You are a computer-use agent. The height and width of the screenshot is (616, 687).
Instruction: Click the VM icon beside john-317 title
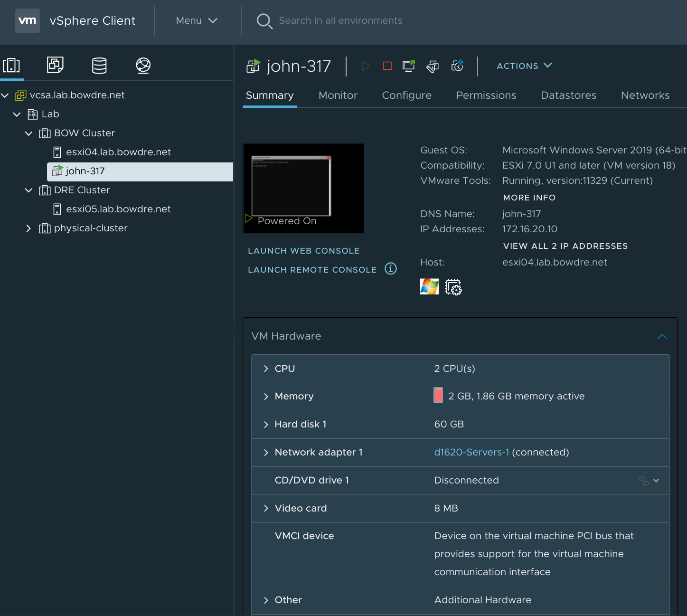click(x=253, y=66)
